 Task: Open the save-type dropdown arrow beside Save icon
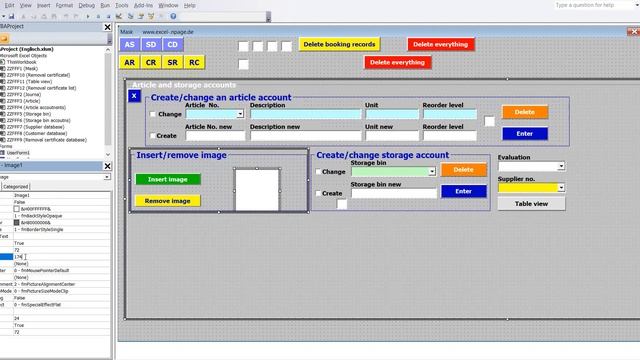3,16
